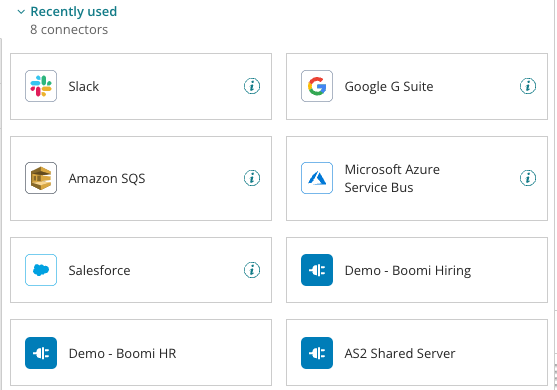Select the Microsoft Azure logo icon

317,178
